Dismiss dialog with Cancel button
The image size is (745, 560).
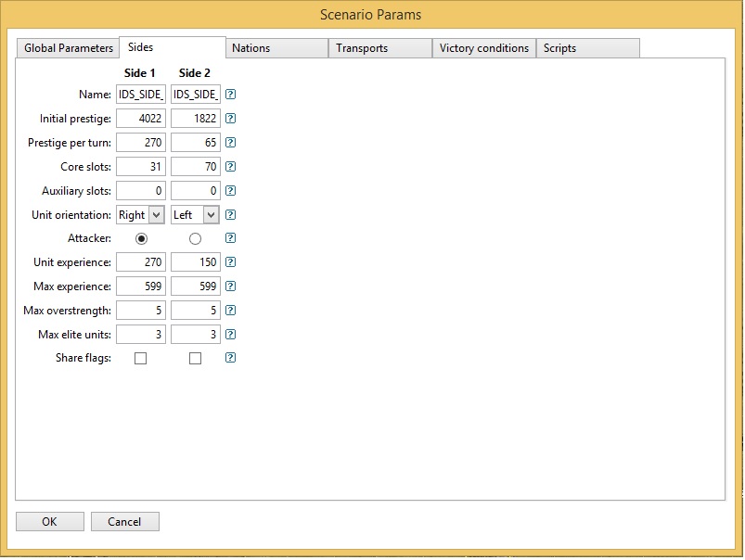pos(125,522)
